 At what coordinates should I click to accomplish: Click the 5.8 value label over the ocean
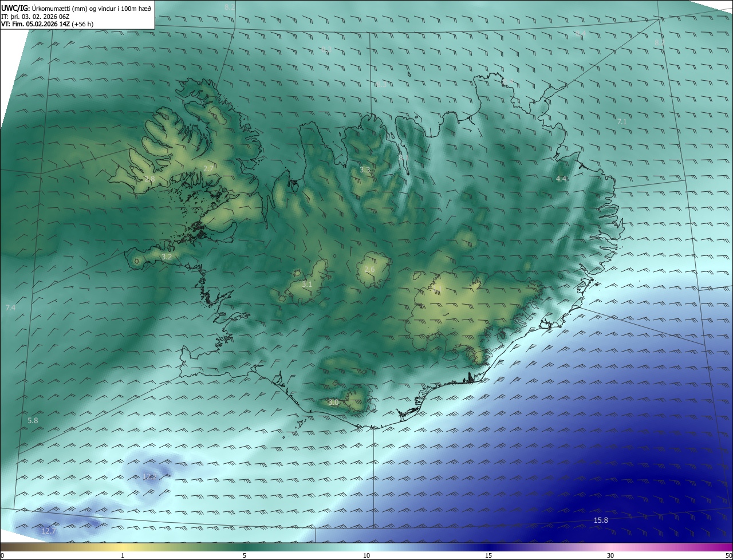[33, 421]
